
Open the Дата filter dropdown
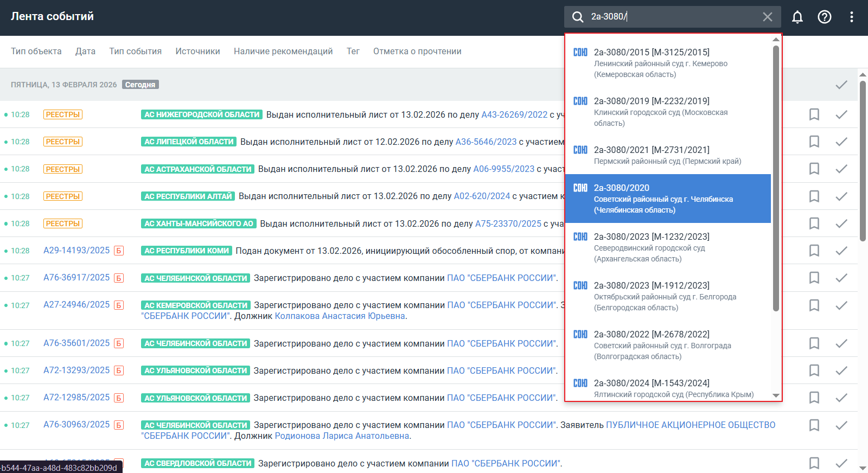85,52
